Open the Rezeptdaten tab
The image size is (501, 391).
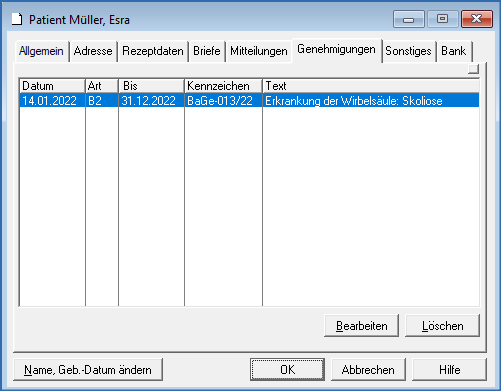click(153, 51)
